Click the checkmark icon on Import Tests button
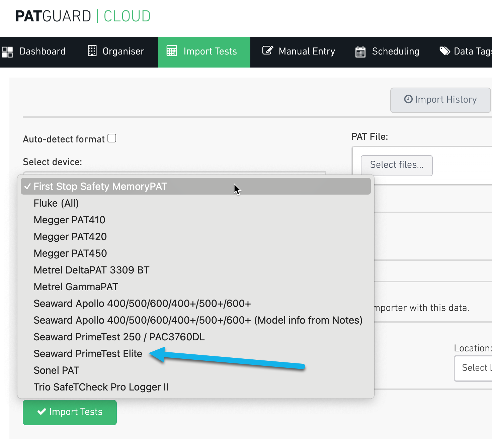 (42, 412)
